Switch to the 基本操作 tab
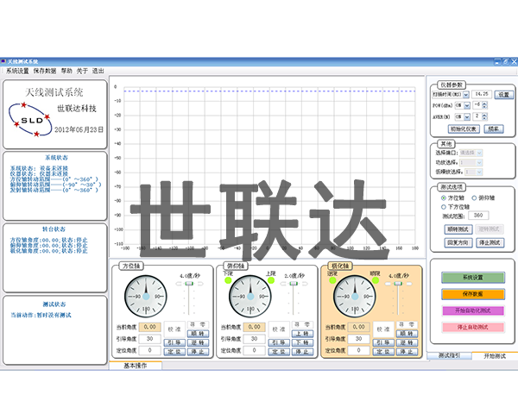 (136, 366)
